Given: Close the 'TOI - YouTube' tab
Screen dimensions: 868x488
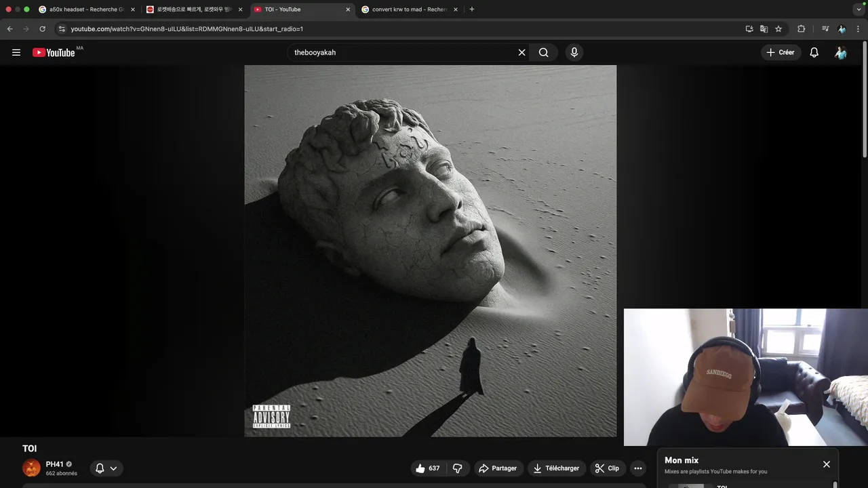Looking at the screenshot, I should [x=348, y=9].
